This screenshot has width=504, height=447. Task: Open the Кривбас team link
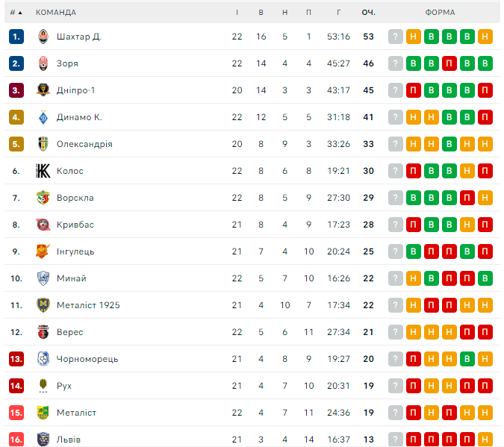75,225
